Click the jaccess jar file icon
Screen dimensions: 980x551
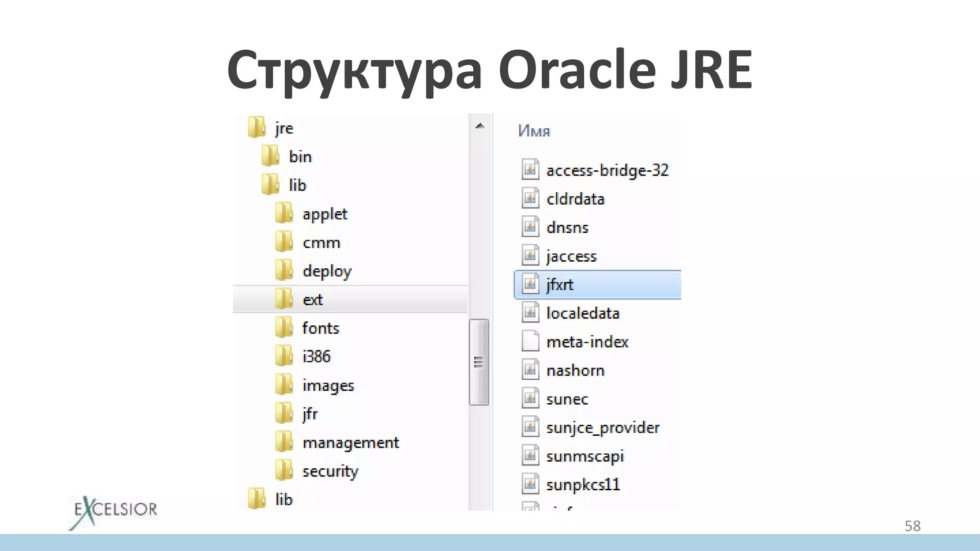pos(530,255)
